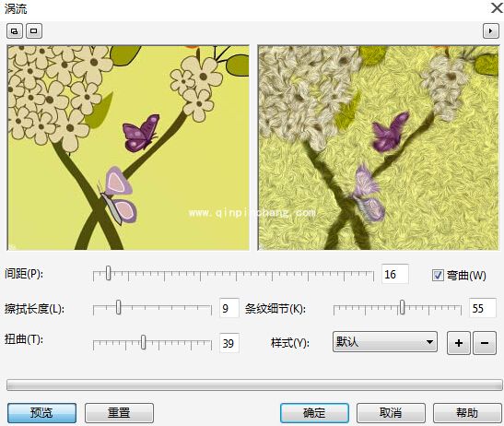Click the 条纹细节 value field showing 55
Viewport: 504px width, 426px height.
click(482, 308)
